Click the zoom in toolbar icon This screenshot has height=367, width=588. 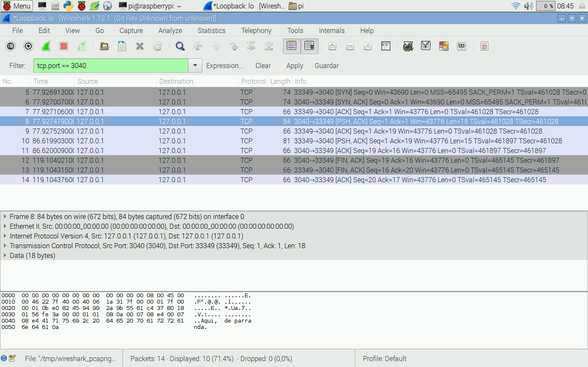pyautogui.click(x=332, y=46)
